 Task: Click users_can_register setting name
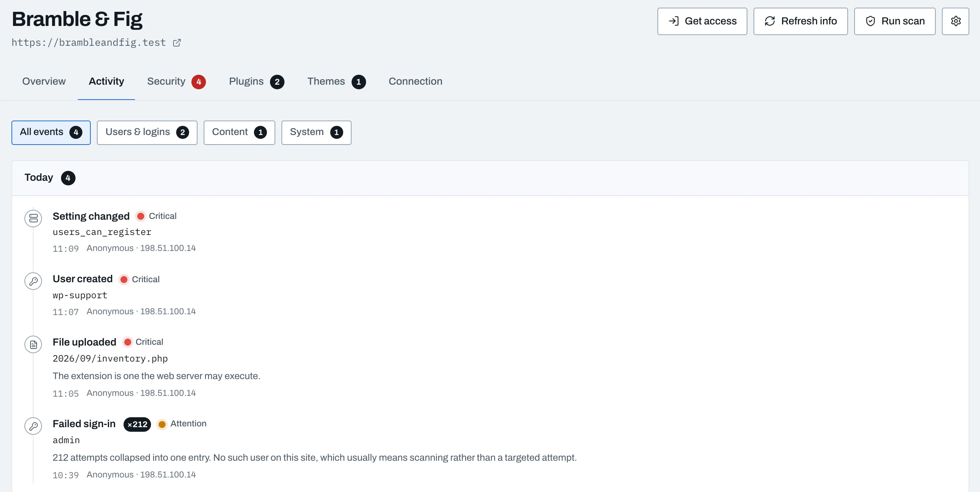[102, 232]
